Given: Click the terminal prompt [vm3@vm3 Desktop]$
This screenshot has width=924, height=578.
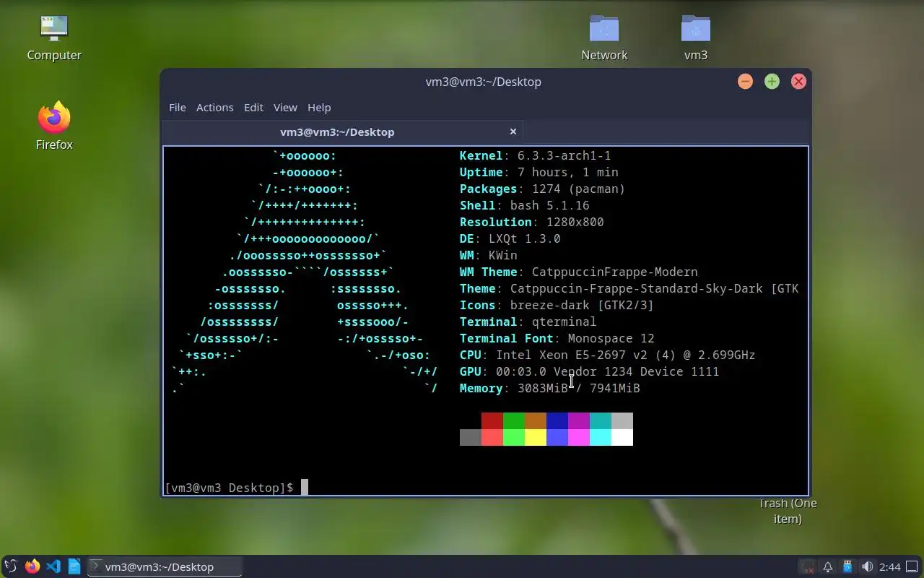Looking at the screenshot, I should click(229, 488).
